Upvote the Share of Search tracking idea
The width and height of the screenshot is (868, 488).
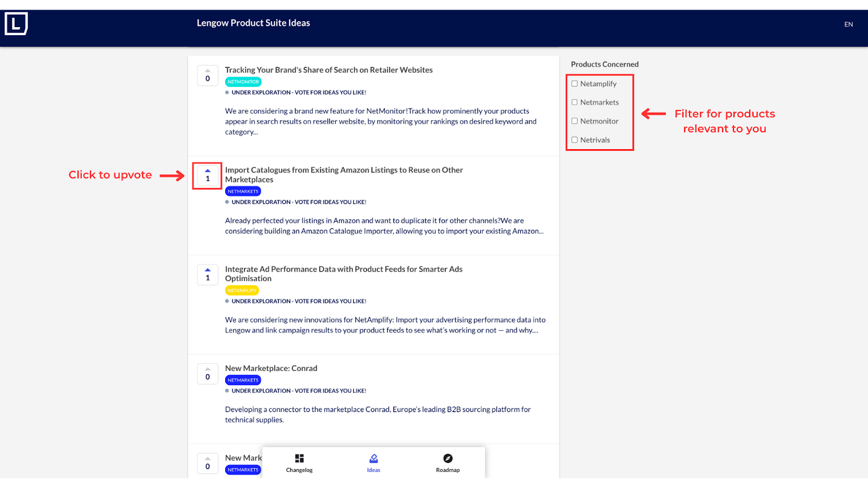(x=207, y=75)
